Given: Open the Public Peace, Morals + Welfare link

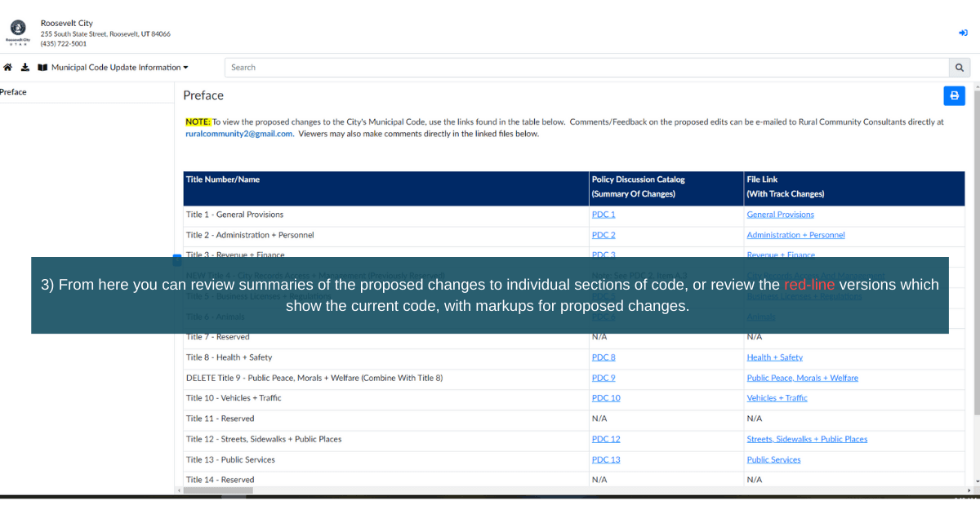Looking at the screenshot, I should coord(802,377).
